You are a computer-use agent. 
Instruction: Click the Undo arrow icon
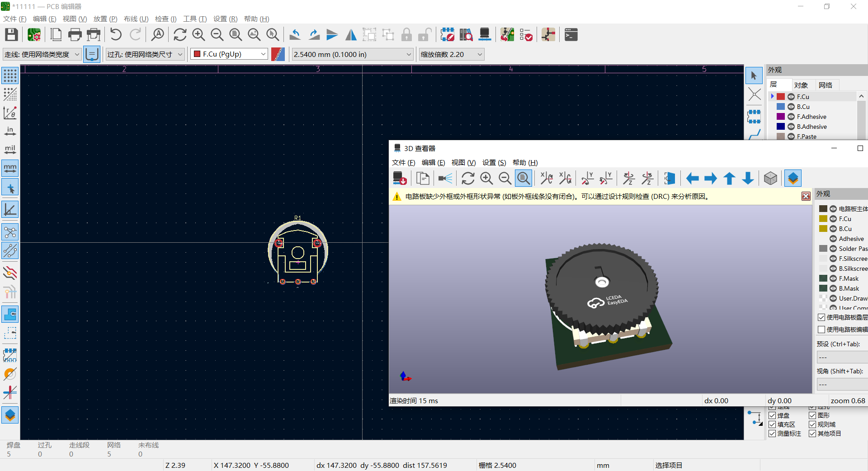[116, 35]
